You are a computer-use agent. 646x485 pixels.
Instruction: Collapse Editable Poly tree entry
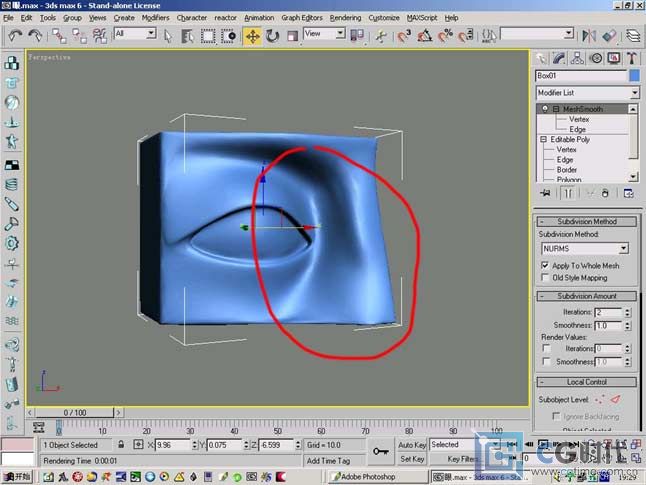click(x=543, y=140)
